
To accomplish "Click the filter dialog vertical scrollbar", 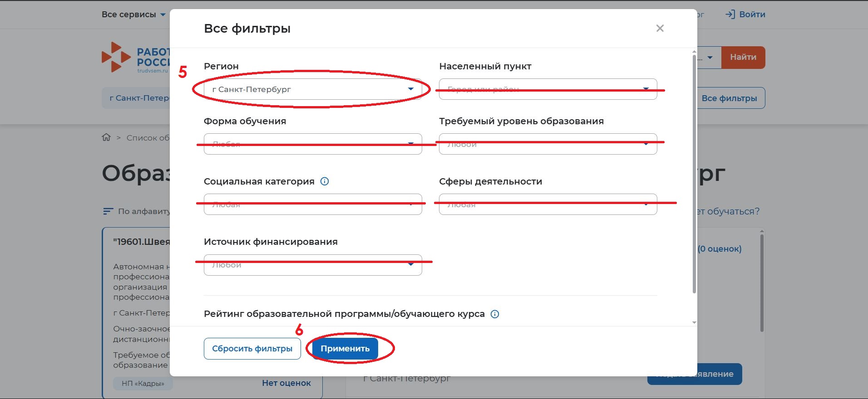I will click(x=694, y=172).
